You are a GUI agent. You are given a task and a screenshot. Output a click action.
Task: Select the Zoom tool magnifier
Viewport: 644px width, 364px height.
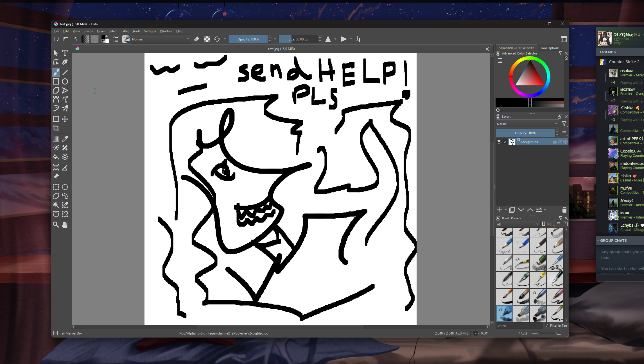[56, 225]
